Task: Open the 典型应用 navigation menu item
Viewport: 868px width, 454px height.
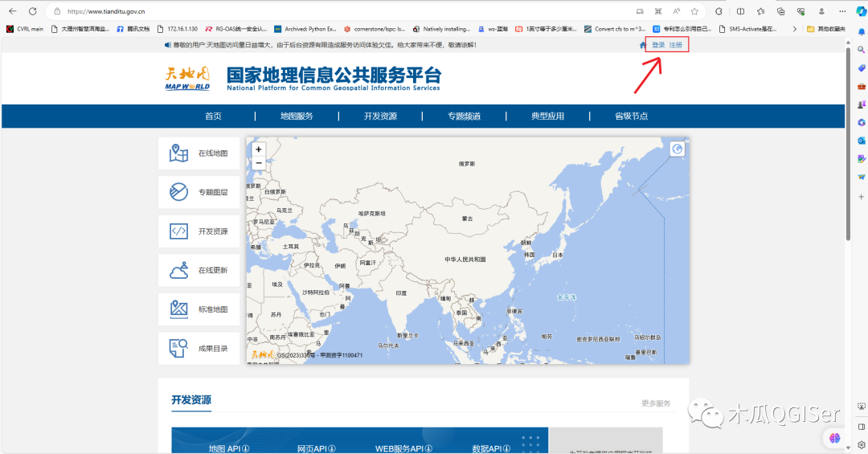Action: coord(547,117)
